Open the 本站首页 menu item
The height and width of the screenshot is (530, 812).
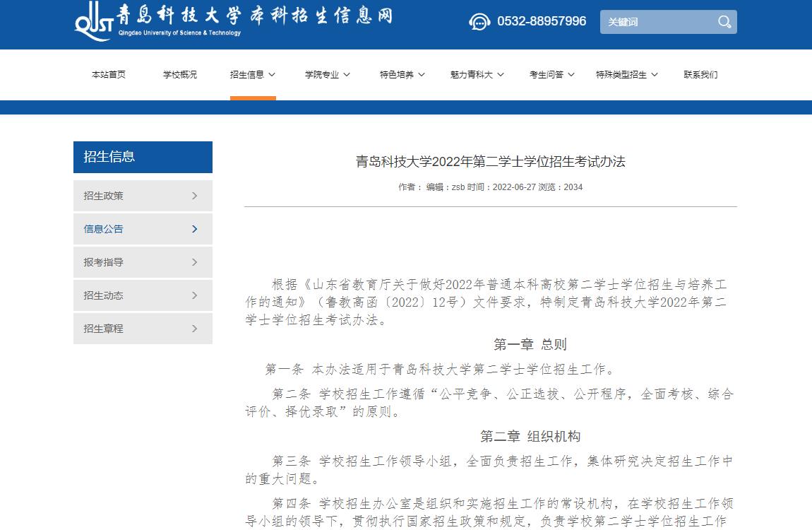click(108, 75)
